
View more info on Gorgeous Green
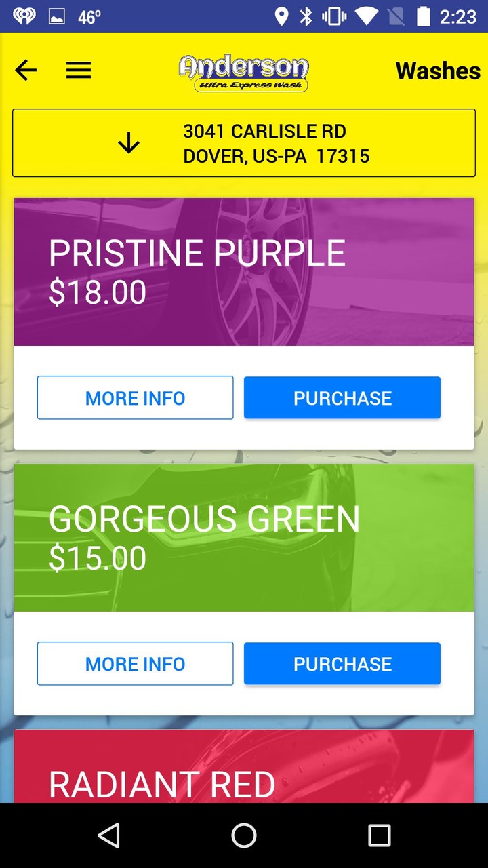point(135,664)
